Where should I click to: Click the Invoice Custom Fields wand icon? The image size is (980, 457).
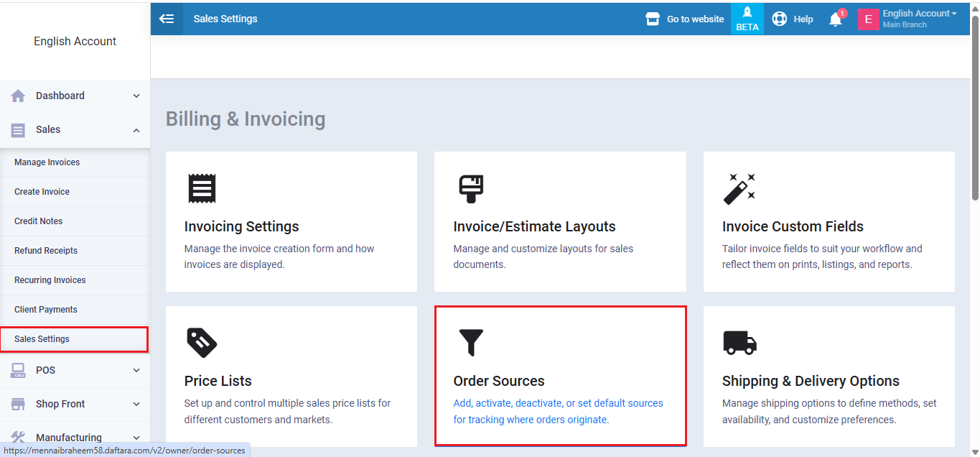point(739,188)
